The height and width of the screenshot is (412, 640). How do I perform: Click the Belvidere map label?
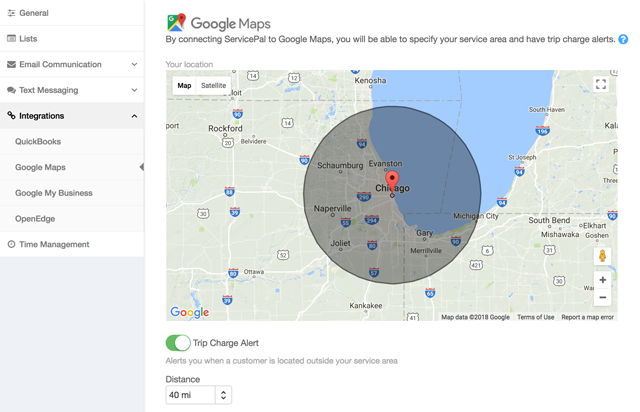tap(253, 141)
